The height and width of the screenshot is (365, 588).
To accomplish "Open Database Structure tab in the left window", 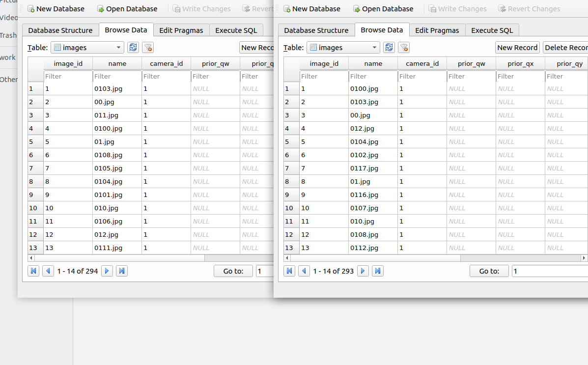I will (60, 30).
